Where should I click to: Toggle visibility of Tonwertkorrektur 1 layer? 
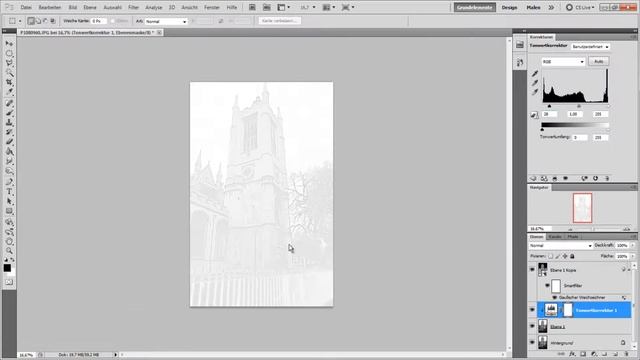pos(532,310)
